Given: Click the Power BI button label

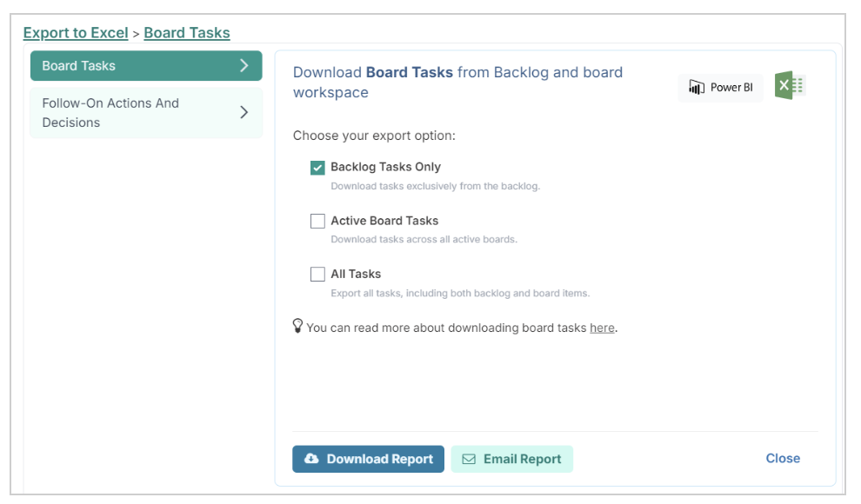Looking at the screenshot, I should tap(731, 87).
